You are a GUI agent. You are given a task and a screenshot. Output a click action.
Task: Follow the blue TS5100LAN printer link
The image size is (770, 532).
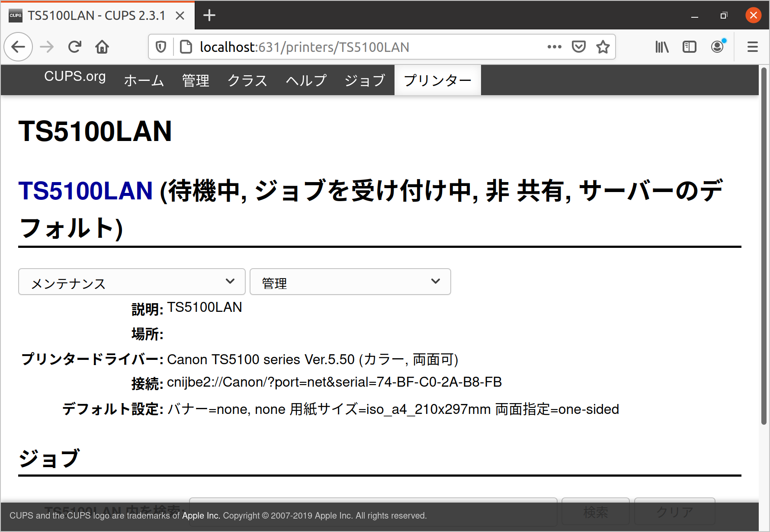(x=86, y=191)
